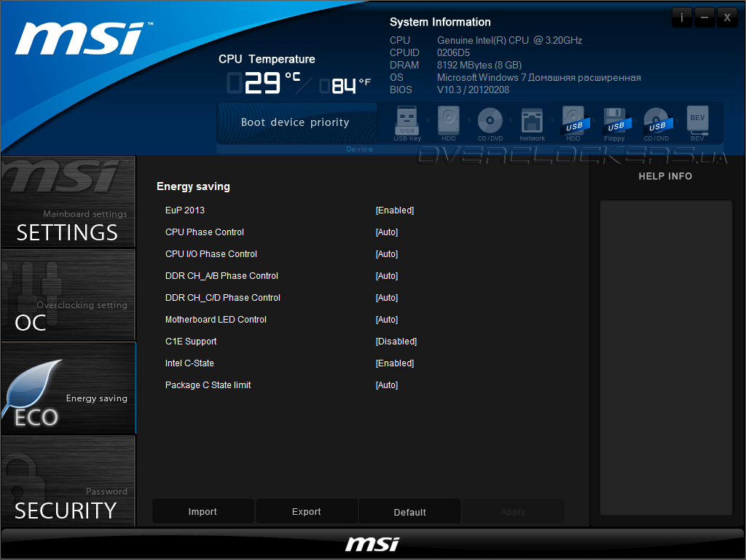Screen dimensions: 746x560
Task: Click the OS value Microsoft Windows 7
Action: coord(539,77)
